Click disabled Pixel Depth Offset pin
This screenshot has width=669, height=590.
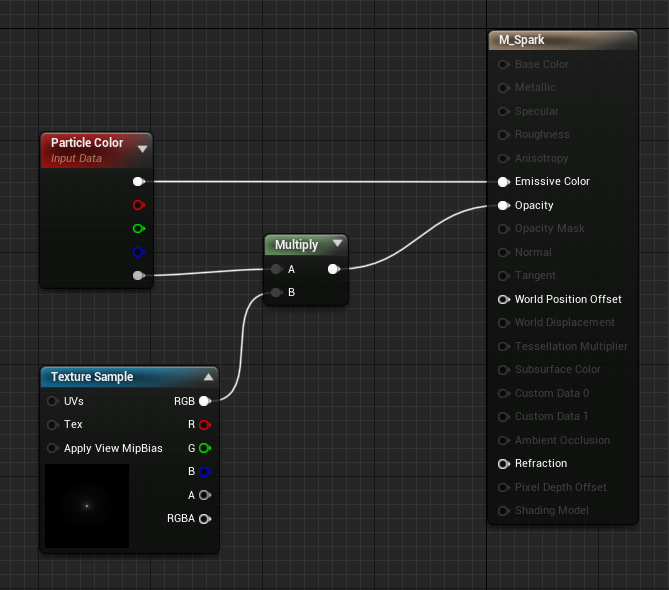tap(504, 487)
